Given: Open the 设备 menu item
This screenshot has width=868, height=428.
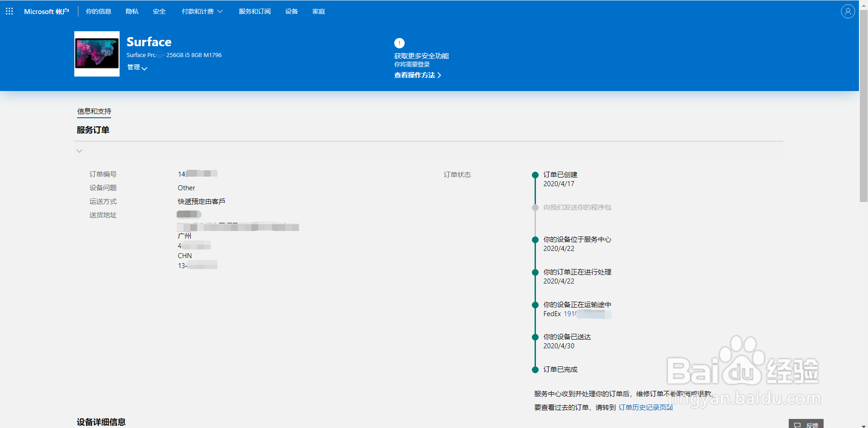Looking at the screenshot, I should [x=291, y=11].
